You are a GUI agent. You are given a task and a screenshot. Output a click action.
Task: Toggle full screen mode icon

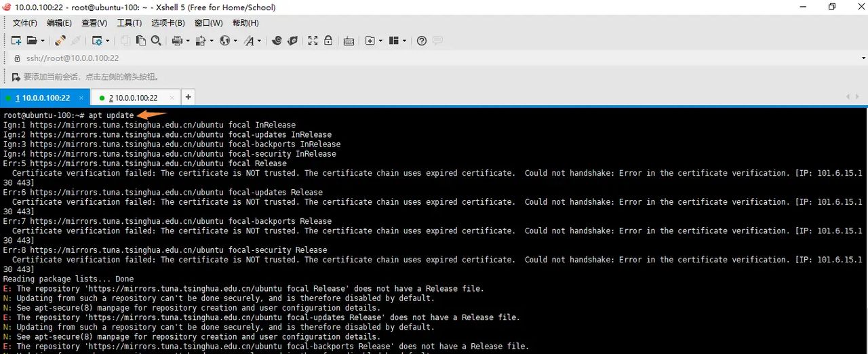pos(313,41)
